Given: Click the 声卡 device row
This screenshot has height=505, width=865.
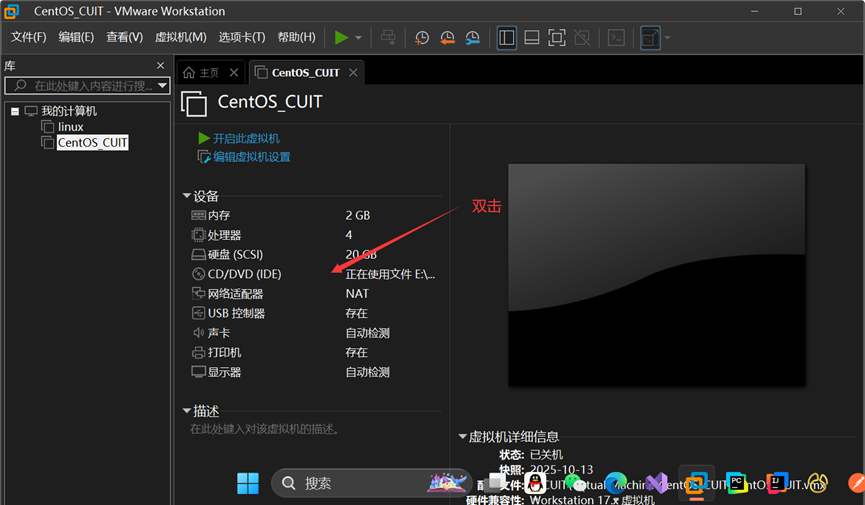Looking at the screenshot, I should (x=316, y=333).
